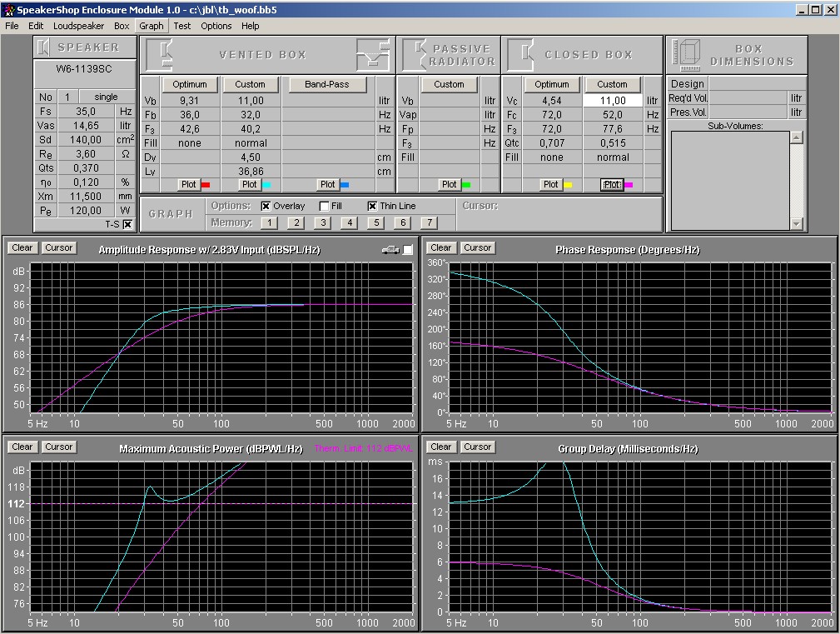The height and width of the screenshot is (634, 840).
Task: Click the SpeakerShop icon in the title bar
Action: point(8,9)
